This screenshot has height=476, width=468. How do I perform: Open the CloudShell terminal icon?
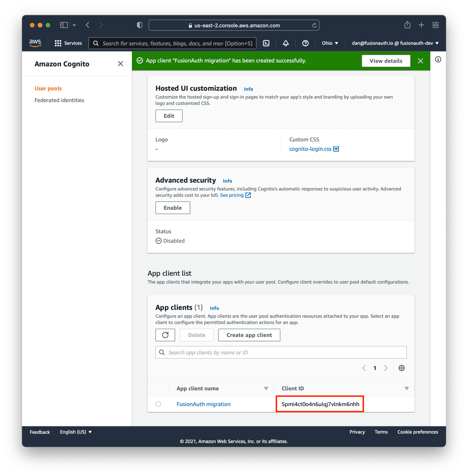(266, 43)
